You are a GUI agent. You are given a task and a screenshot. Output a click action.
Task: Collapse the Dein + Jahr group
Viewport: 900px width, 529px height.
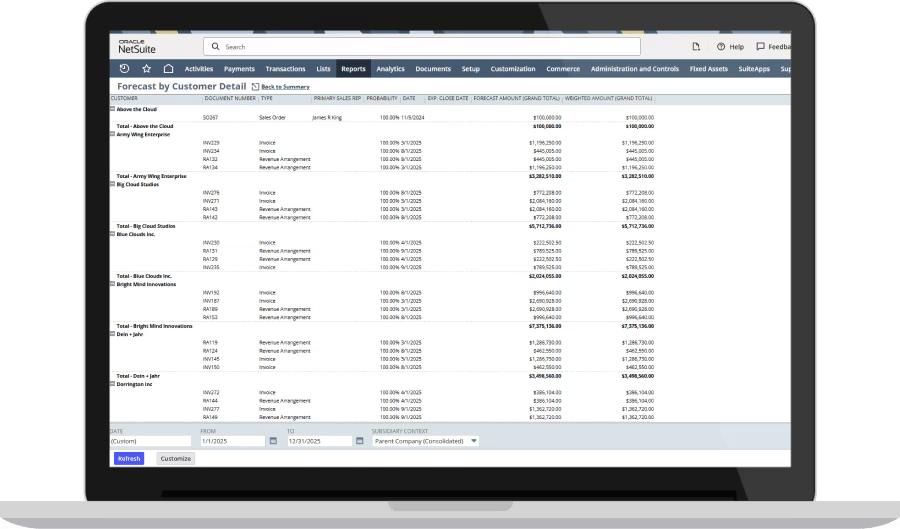pos(112,334)
